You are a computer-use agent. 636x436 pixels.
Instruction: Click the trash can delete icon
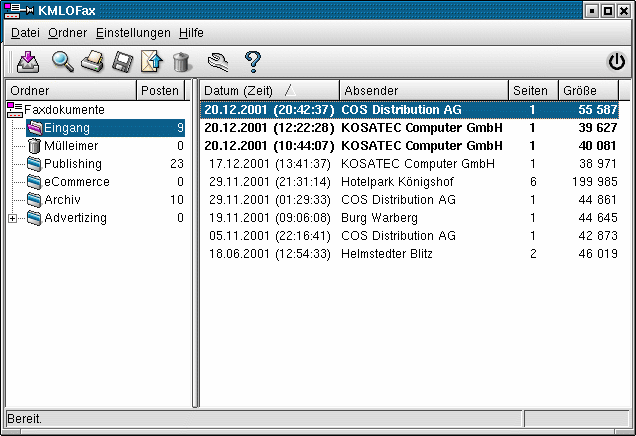[x=181, y=62]
